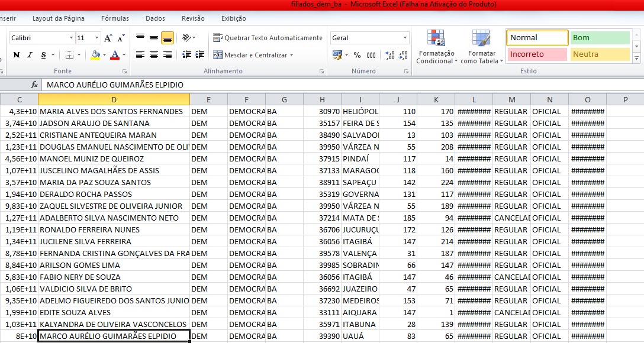The height and width of the screenshot is (343, 644).
Task: Open the Layout da Página tab
Action: coord(59,18)
